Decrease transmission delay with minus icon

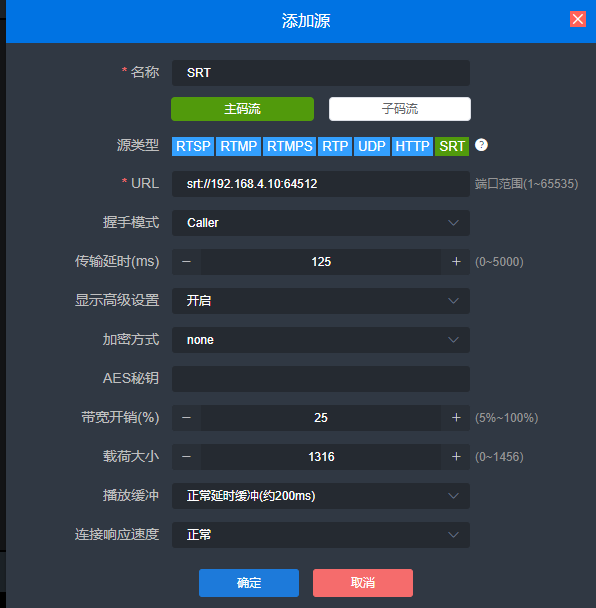coord(186,262)
